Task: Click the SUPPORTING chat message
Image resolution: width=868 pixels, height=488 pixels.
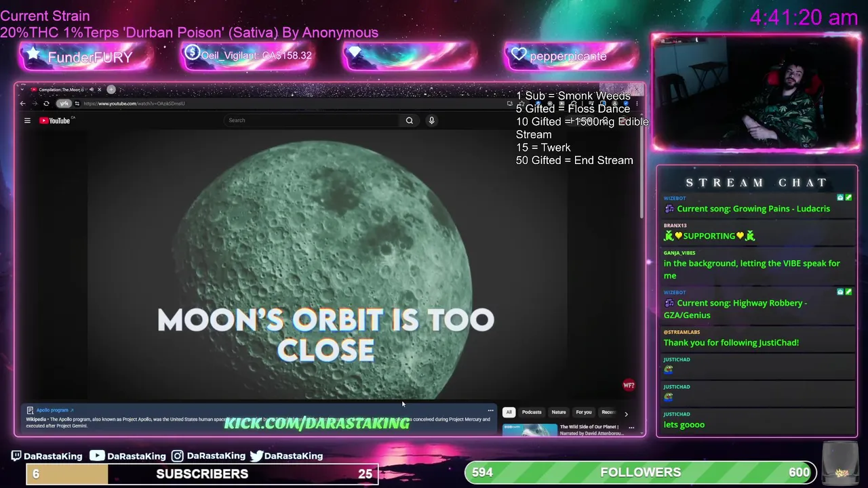Action: click(709, 236)
